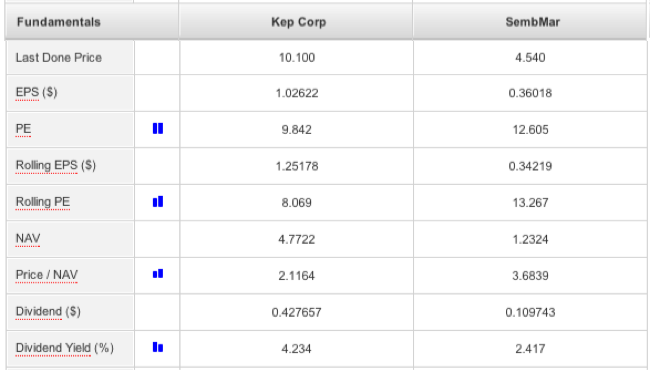Select Kep Corp dividend yield 4.234
This screenshot has width=650, height=372.
pyautogui.click(x=296, y=349)
